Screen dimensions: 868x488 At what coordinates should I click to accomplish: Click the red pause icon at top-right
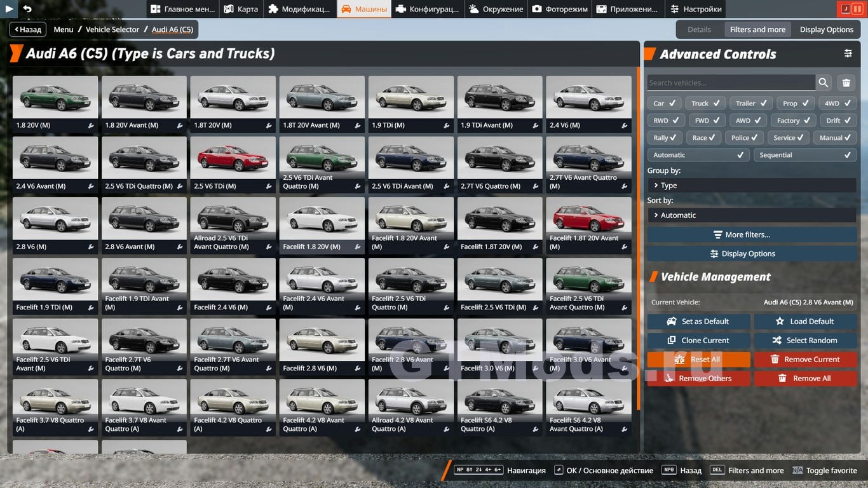[858, 9]
